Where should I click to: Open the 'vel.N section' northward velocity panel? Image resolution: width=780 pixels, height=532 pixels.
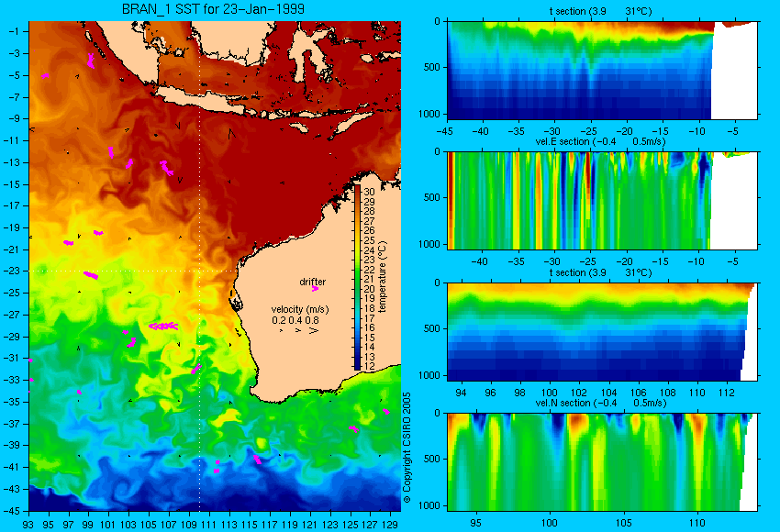point(602,462)
